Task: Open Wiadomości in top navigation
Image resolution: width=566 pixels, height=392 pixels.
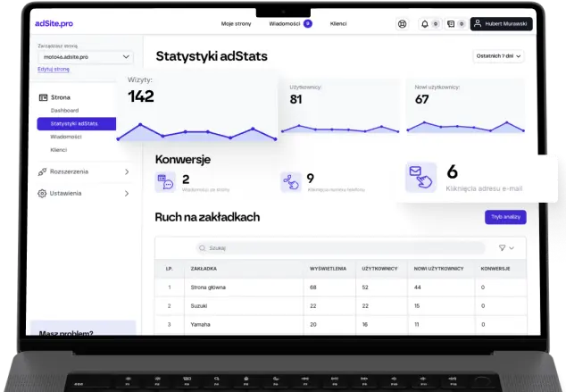Action: tap(286, 24)
